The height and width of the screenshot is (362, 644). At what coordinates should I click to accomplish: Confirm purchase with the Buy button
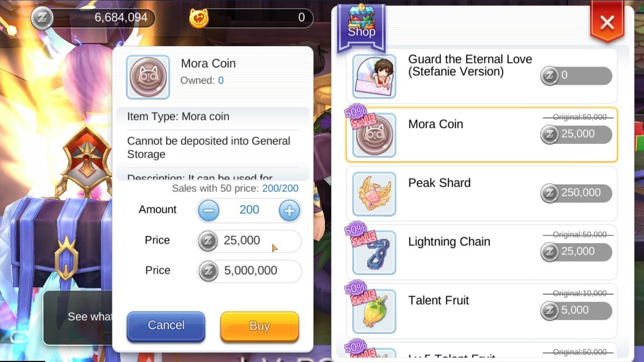point(260,326)
